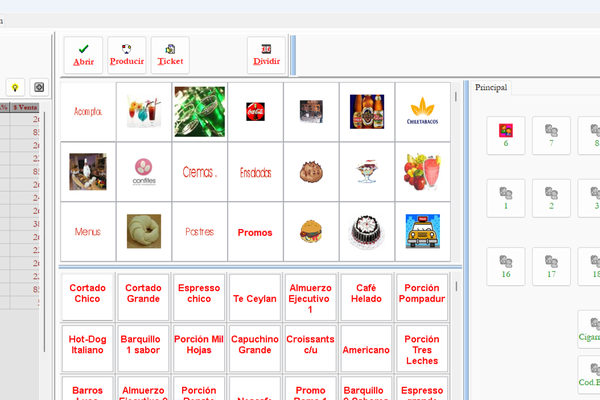The width and height of the screenshot is (600, 400).
Task: Select the Postres category tile
Action: [200, 232]
